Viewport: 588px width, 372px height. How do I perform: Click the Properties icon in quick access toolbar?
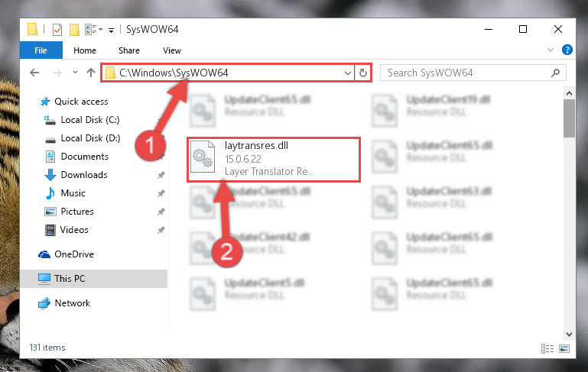(x=57, y=29)
